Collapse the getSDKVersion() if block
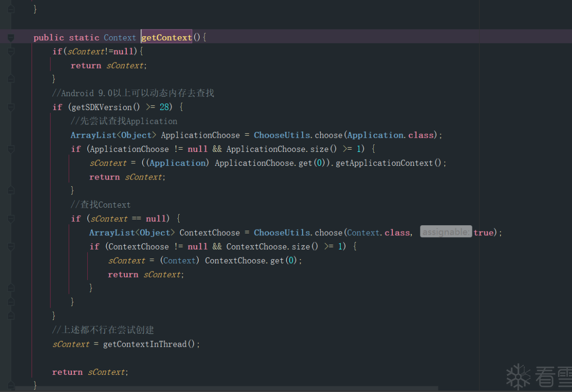Screen dimensions: 572x392 tap(11, 107)
